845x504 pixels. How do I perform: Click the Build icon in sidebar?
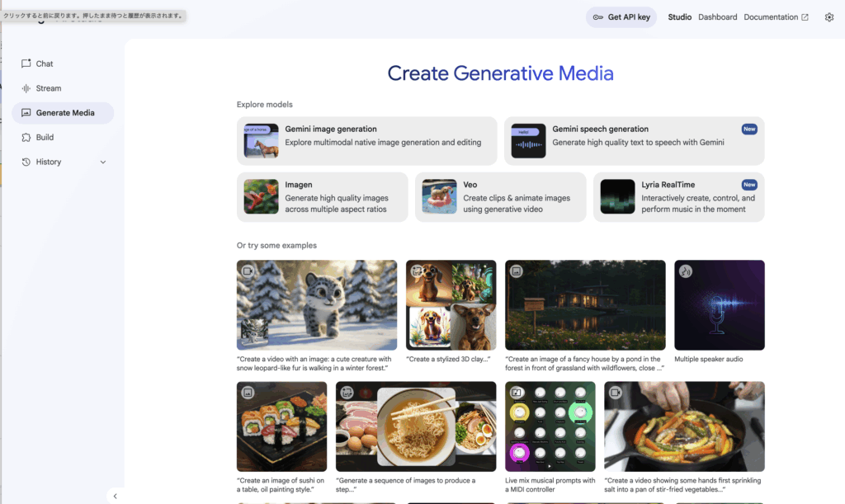click(x=26, y=138)
